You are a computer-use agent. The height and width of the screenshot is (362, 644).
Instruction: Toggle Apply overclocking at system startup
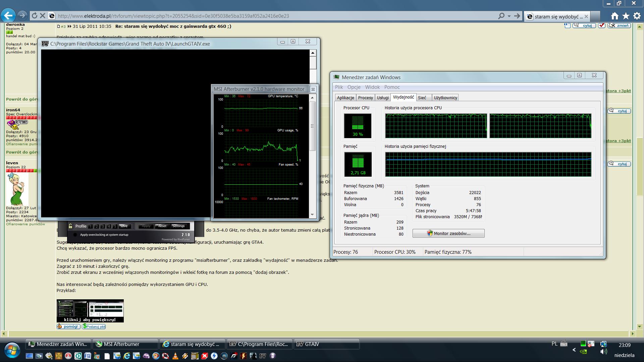pos(75,235)
